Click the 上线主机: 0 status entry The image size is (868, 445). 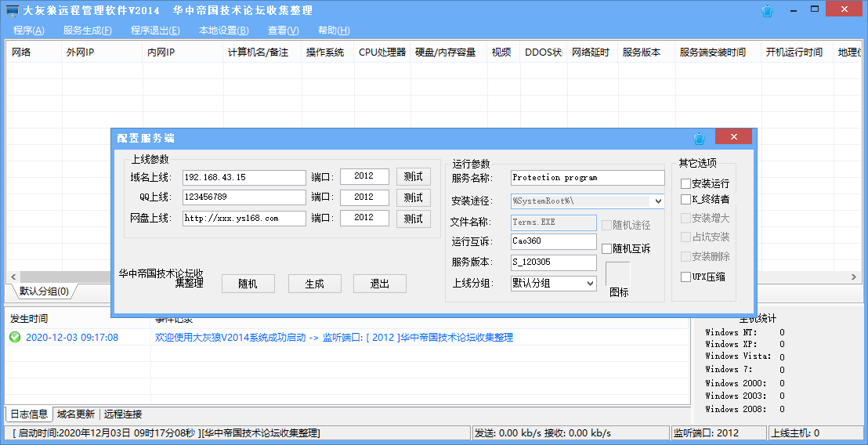click(x=815, y=432)
